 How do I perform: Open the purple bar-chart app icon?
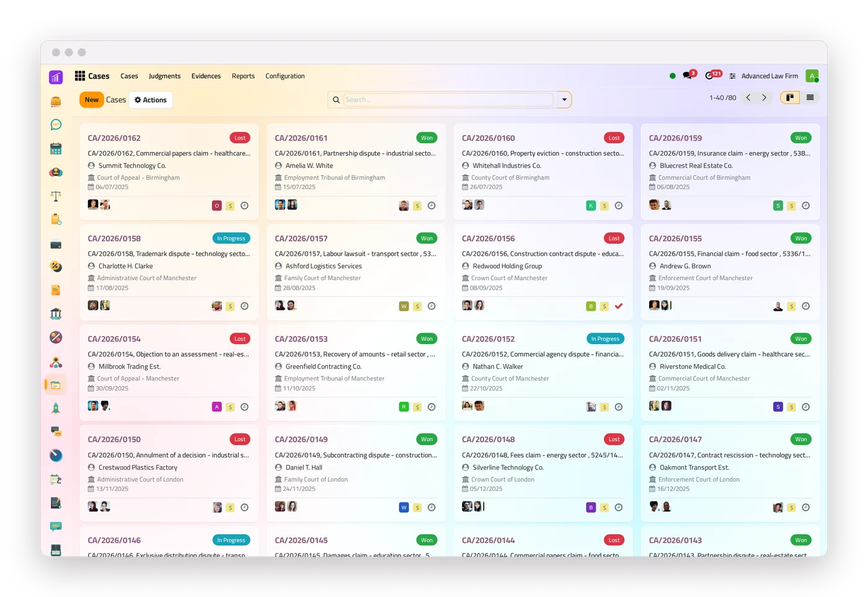pyautogui.click(x=56, y=77)
